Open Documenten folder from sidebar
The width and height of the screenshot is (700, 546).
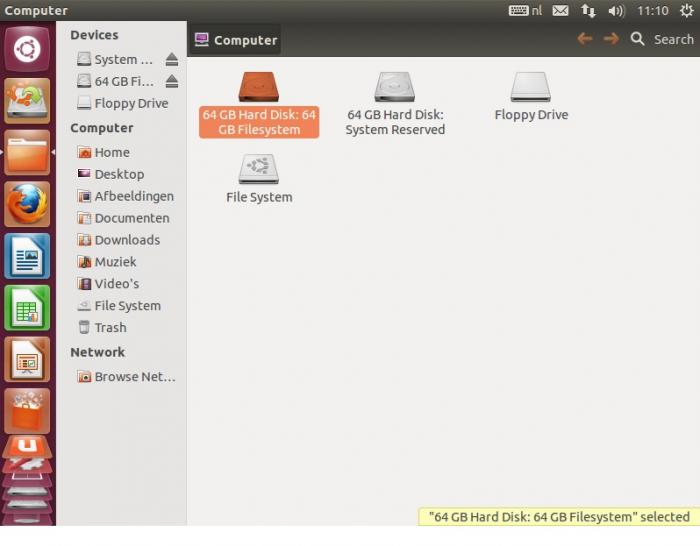point(123,218)
